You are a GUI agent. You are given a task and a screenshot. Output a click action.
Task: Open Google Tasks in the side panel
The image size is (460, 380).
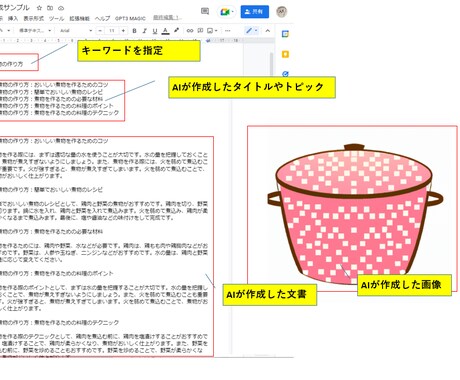tap(285, 74)
